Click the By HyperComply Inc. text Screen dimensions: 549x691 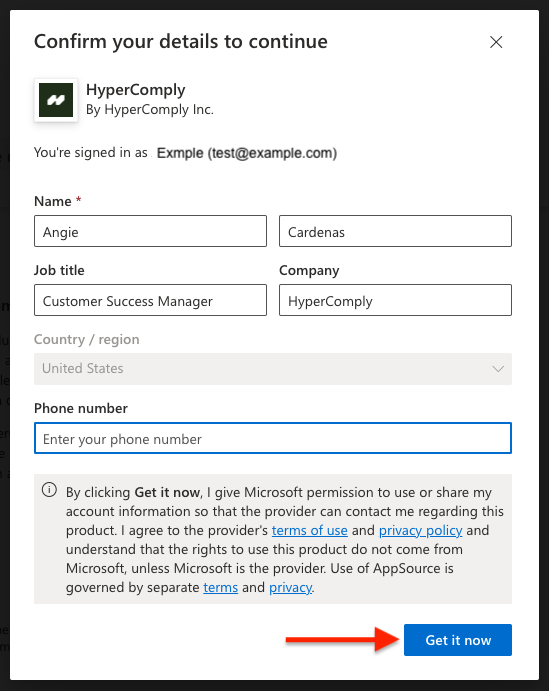click(x=150, y=109)
